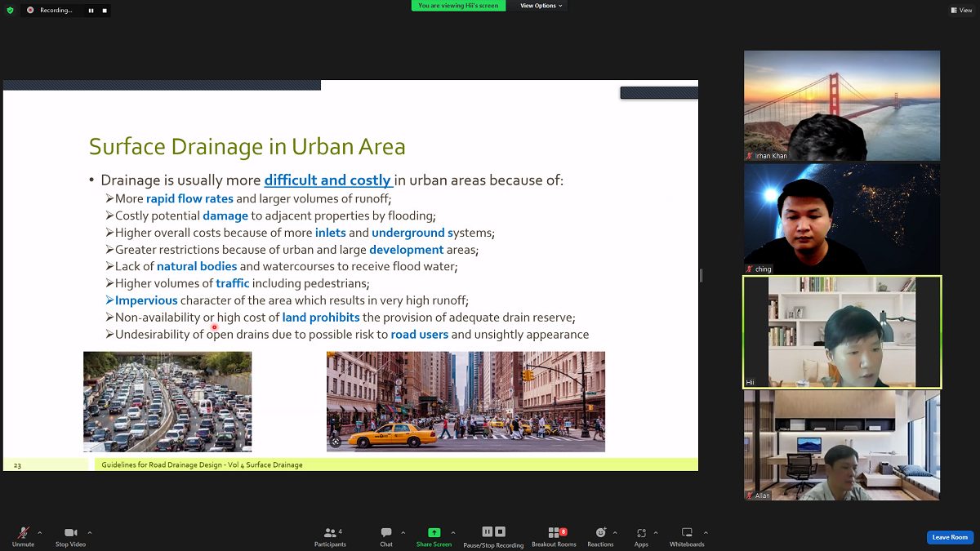
Task: Click the footer 'Guidelines for Road Drainage Design' text
Action: coord(202,465)
